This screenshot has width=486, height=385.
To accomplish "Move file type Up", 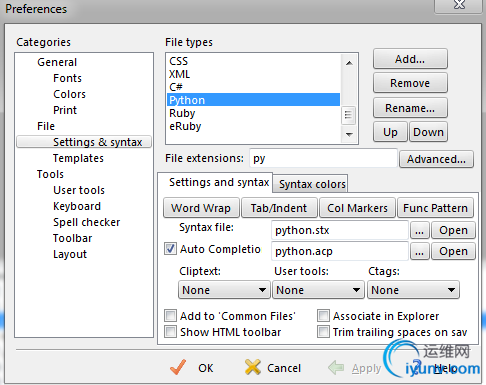I will click(390, 132).
